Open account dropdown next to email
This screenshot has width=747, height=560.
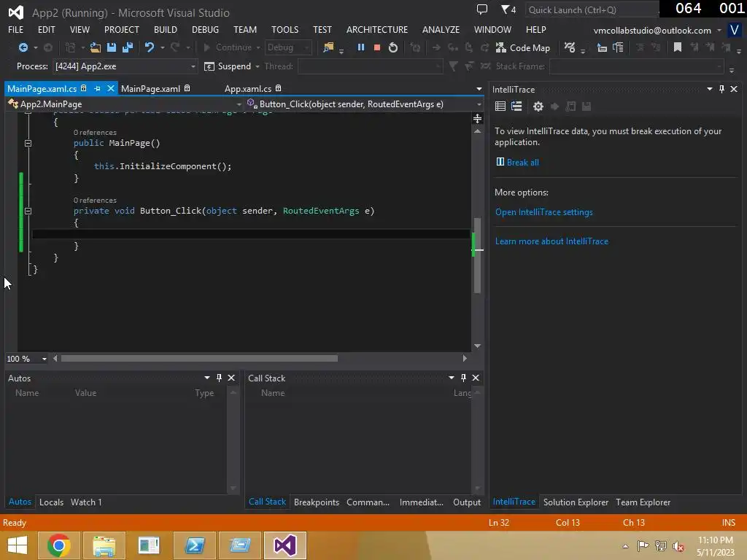pyautogui.click(x=719, y=31)
